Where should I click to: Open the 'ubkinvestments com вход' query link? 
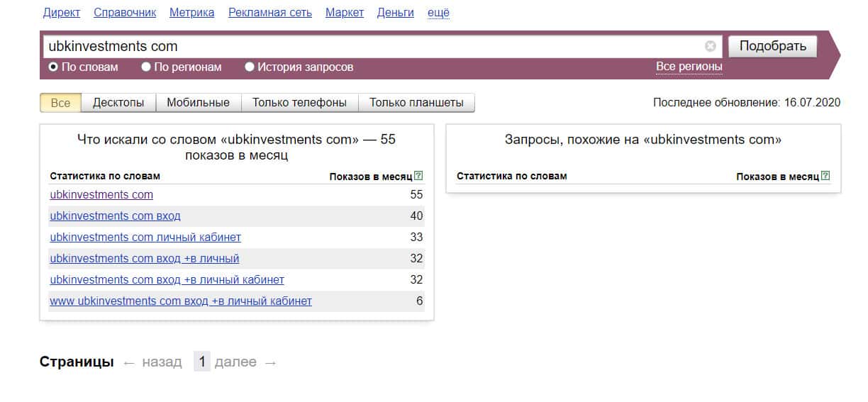pos(115,216)
